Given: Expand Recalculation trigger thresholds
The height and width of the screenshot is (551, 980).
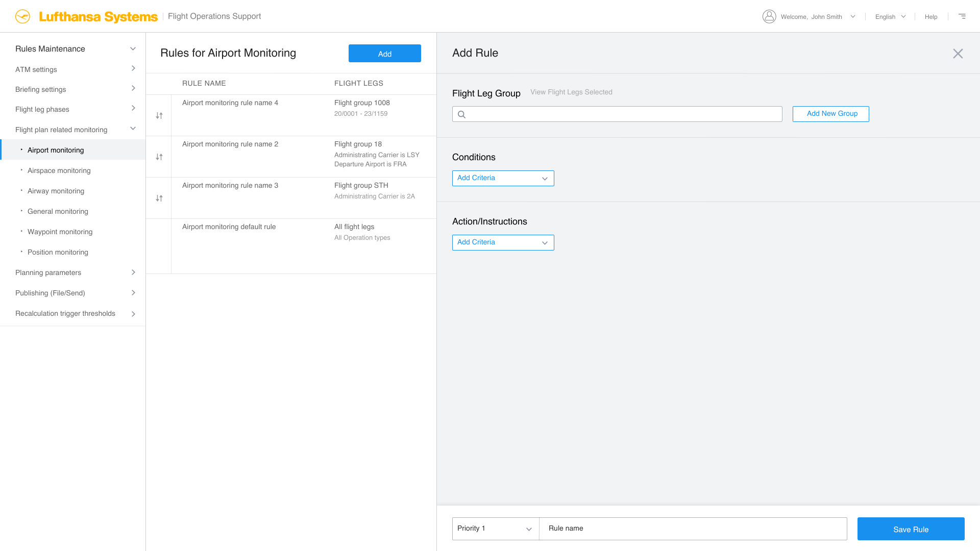Looking at the screenshot, I should [x=133, y=314].
